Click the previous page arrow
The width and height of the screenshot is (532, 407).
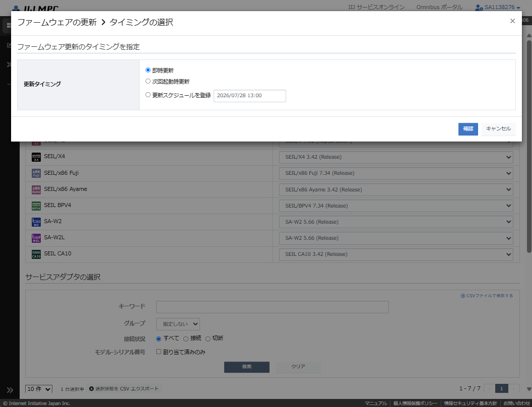[489, 389]
